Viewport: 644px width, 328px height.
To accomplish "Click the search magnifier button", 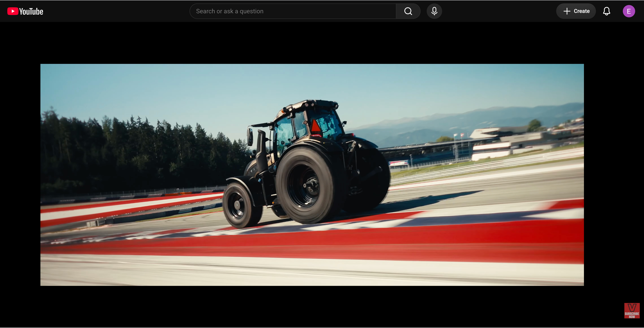I will point(408,11).
